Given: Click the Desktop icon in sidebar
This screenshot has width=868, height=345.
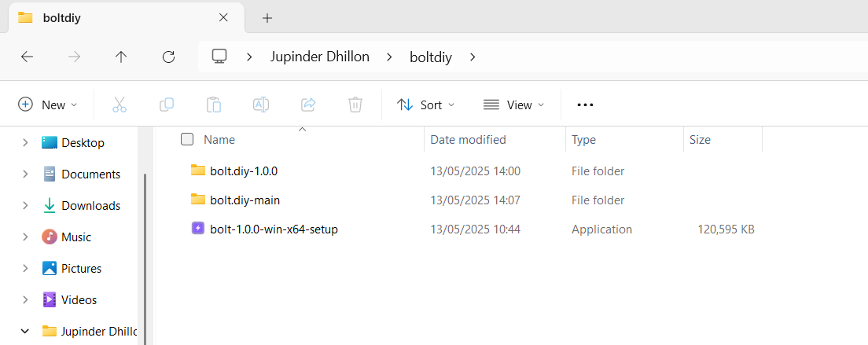Looking at the screenshot, I should click(50, 143).
